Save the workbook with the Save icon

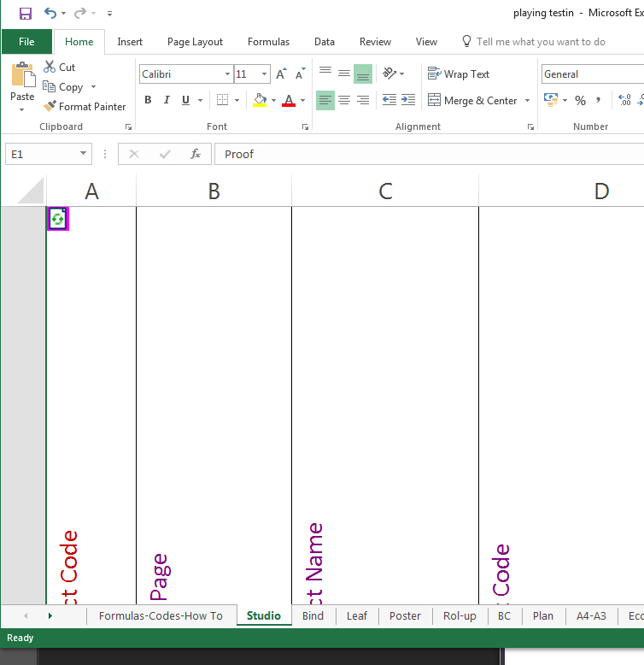pos(26,14)
